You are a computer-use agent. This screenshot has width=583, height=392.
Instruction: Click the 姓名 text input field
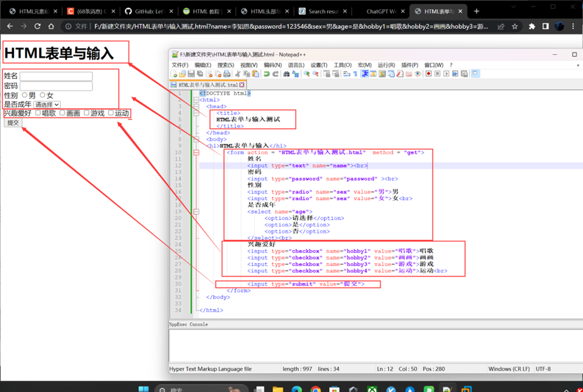56,77
